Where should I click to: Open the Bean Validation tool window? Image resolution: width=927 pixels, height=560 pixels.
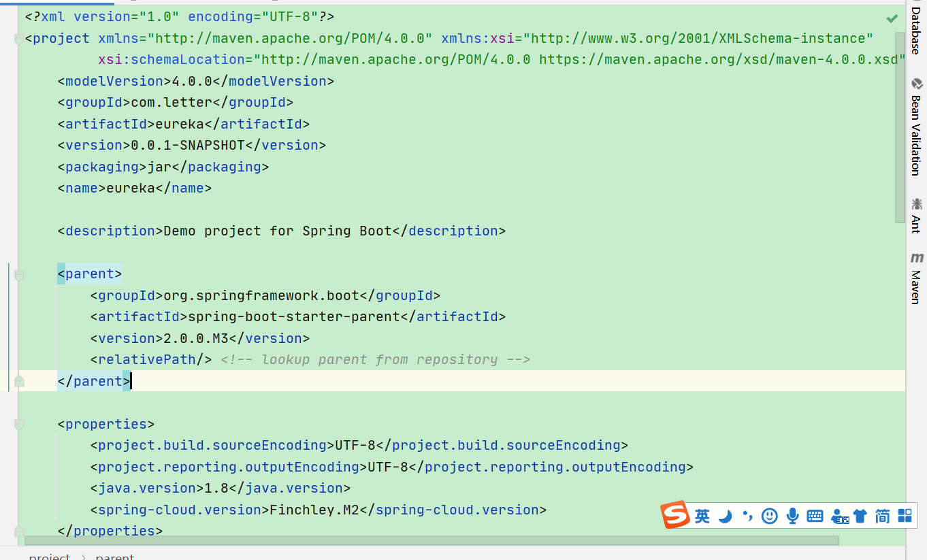916,127
